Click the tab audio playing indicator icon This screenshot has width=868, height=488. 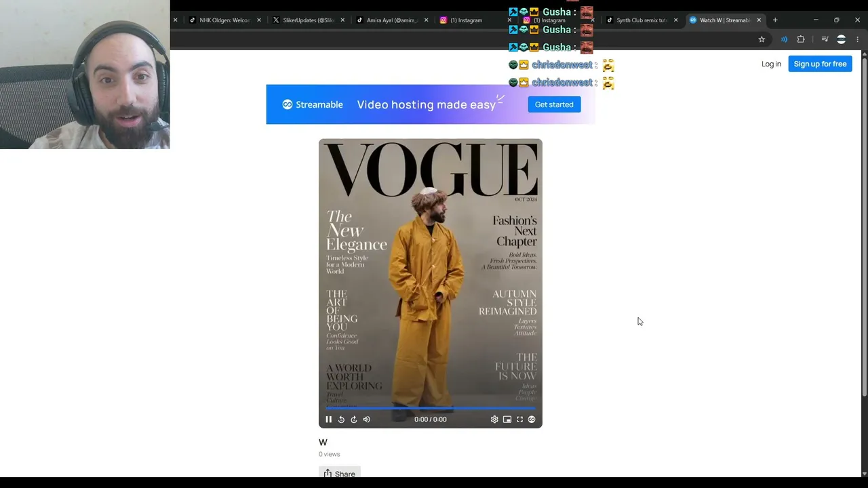click(x=784, y=39)
